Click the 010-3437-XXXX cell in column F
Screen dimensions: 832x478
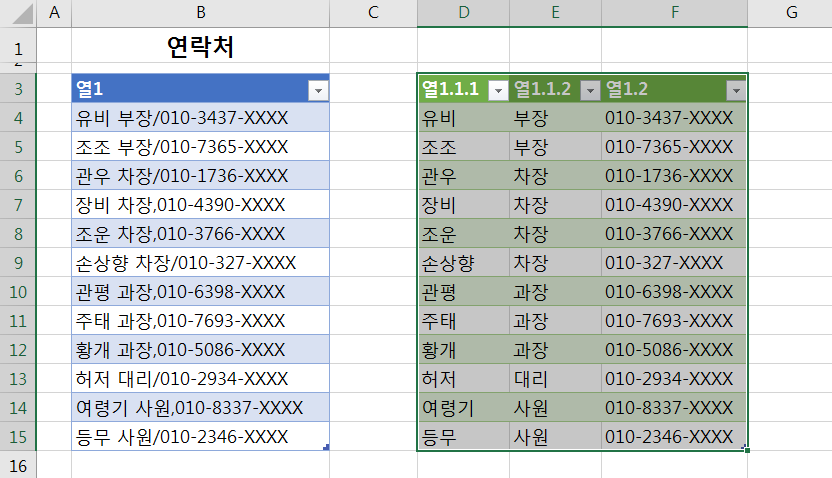[x=674, y=117]
